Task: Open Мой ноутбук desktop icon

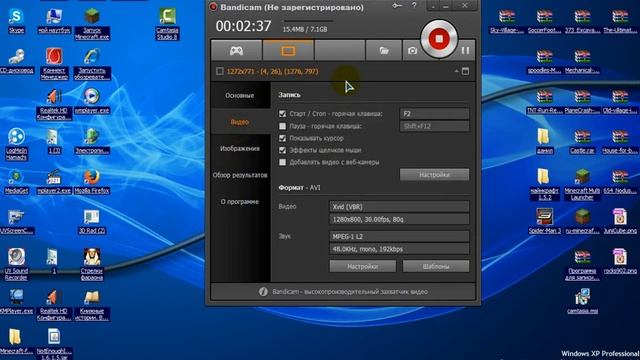Action: [54, 21]
